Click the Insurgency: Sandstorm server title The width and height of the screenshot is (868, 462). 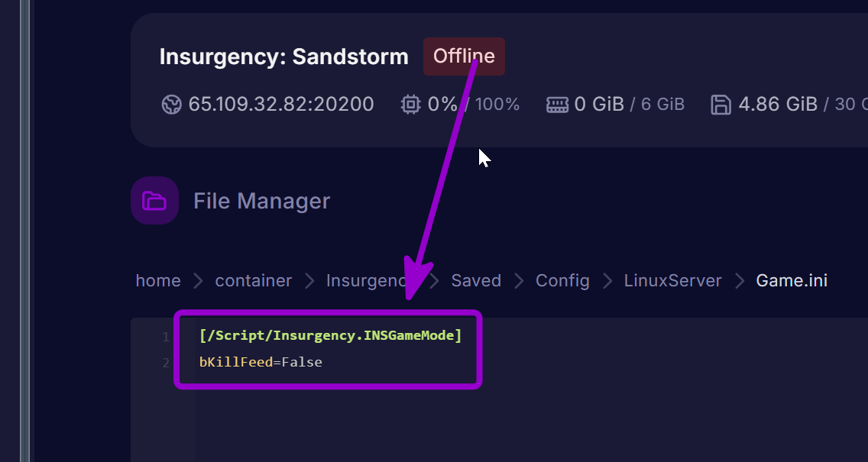(284, 57)
